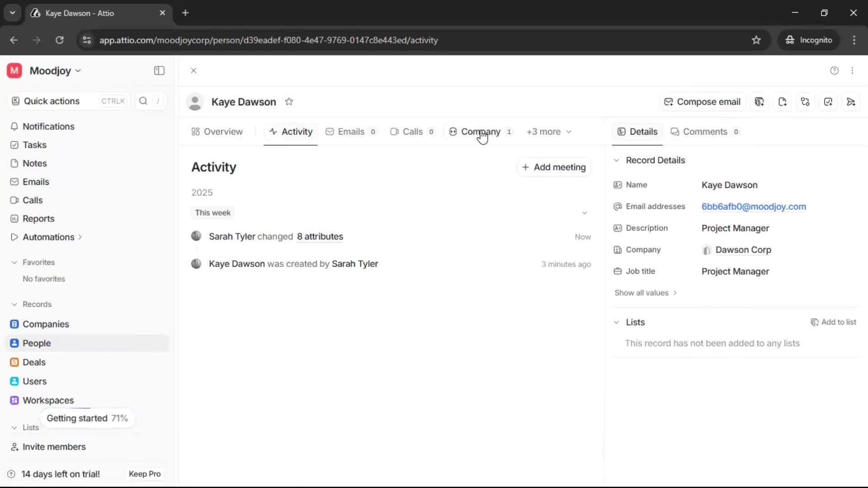Open the Comments tab
Screen dimensions: 868x488
(705, 131)
